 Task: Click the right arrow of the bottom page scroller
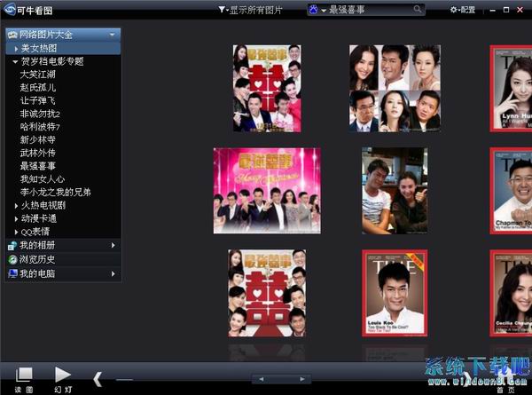click(x=302, y=379)
